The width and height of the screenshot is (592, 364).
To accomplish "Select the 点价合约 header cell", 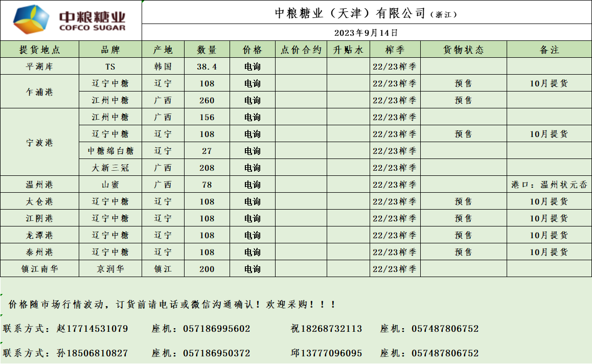I will tap(301, 50).
